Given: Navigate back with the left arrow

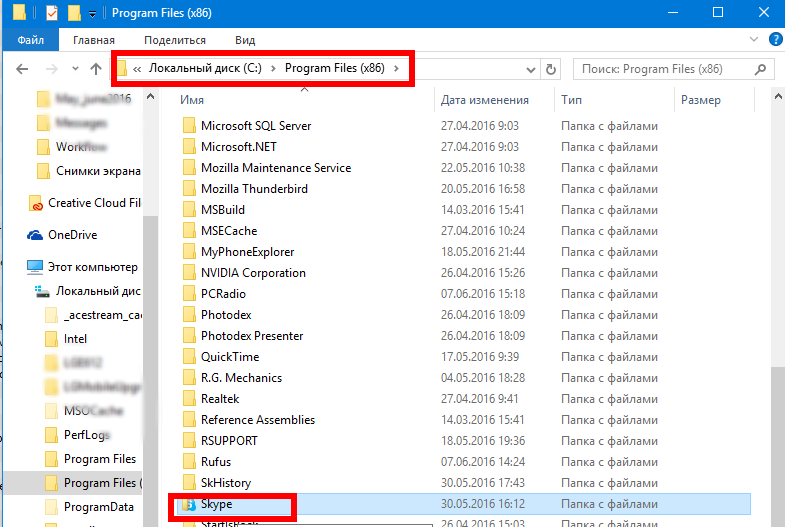Looking at the screenshot, I should [23, 69].
